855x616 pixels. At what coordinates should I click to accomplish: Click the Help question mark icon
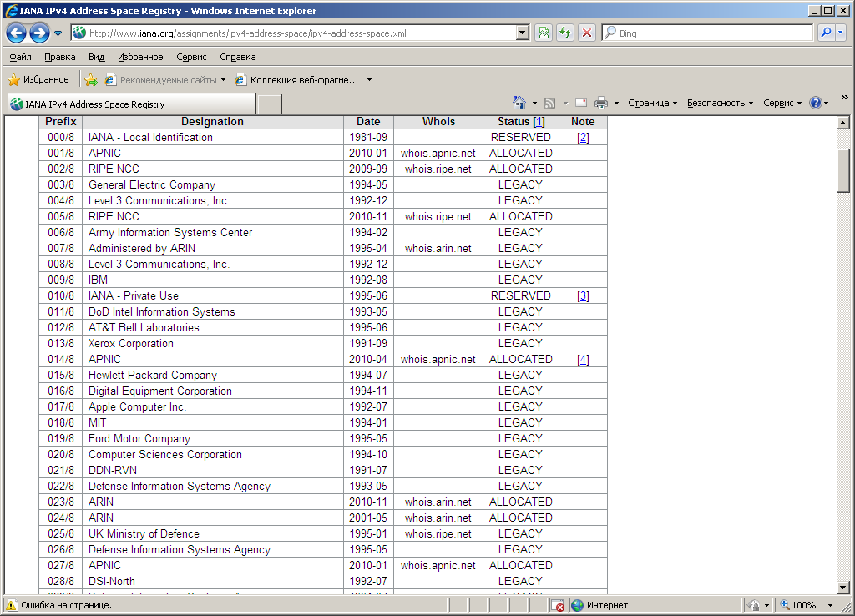pos(816,103)
